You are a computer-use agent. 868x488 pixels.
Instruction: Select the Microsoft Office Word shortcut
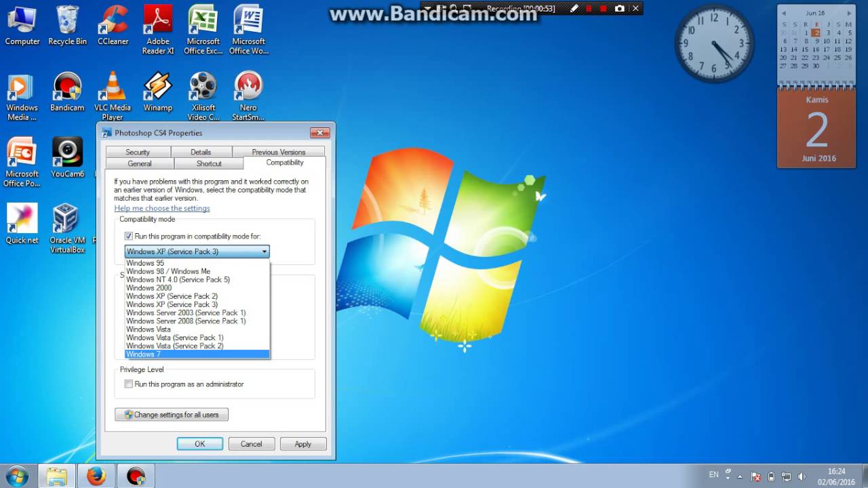[x=248, y=30]
